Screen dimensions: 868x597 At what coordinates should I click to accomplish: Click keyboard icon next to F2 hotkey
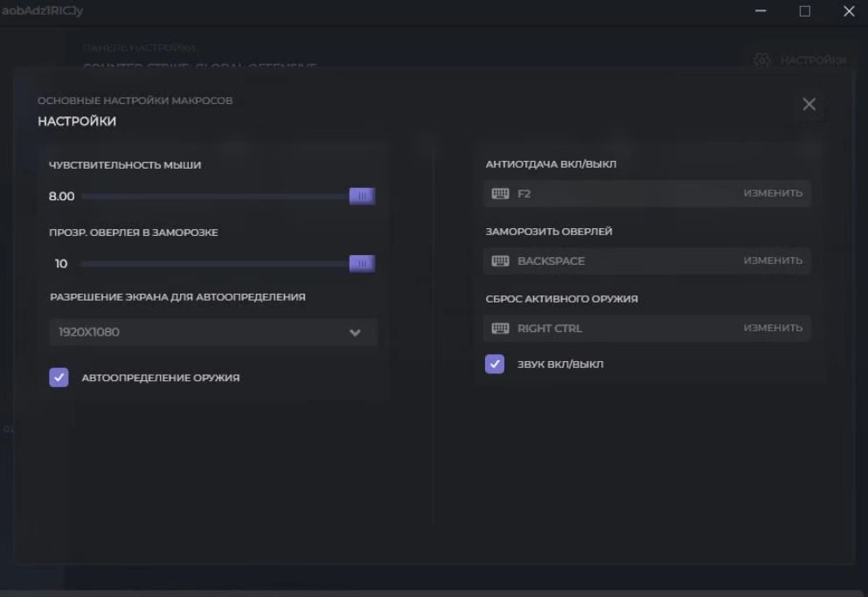pos(501,193)
